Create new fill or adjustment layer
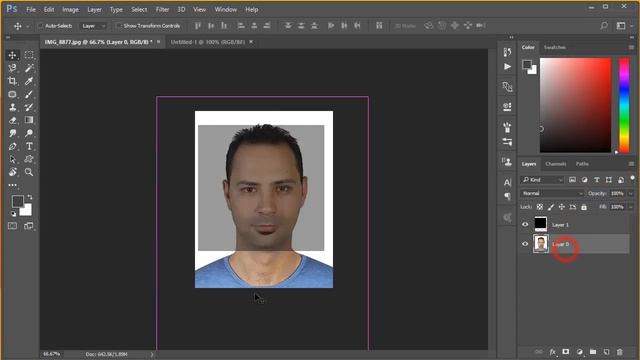This screenshot has height=360, width=640. (x=580, y=352)
